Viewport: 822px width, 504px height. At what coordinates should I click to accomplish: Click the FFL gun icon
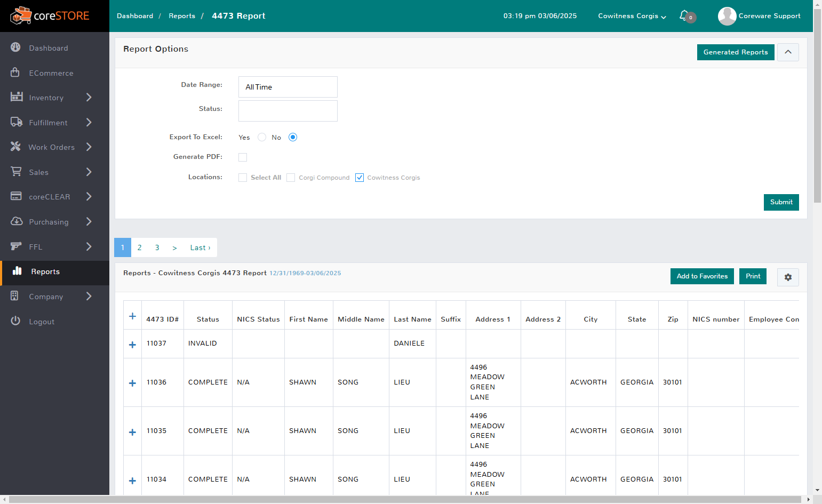click(x=17, y=246)
